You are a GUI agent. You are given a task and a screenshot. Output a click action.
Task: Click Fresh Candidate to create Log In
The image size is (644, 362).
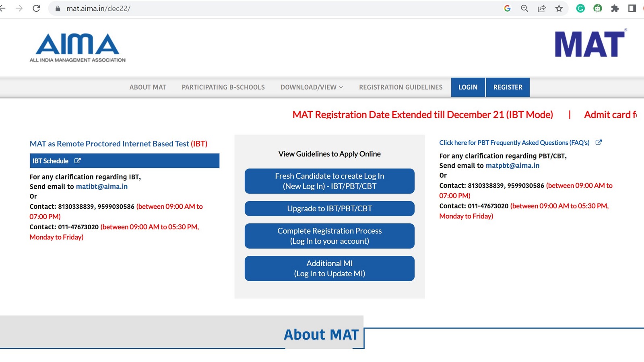(329, 181)
